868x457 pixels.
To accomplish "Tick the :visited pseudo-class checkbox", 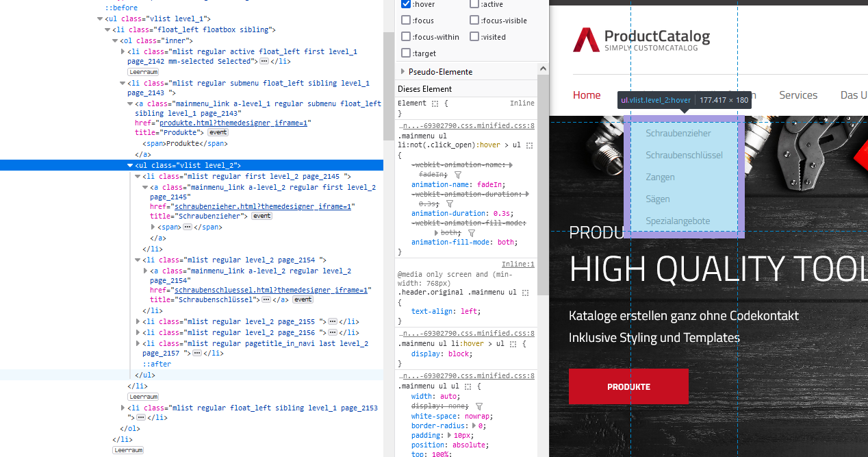I will 474,37.
